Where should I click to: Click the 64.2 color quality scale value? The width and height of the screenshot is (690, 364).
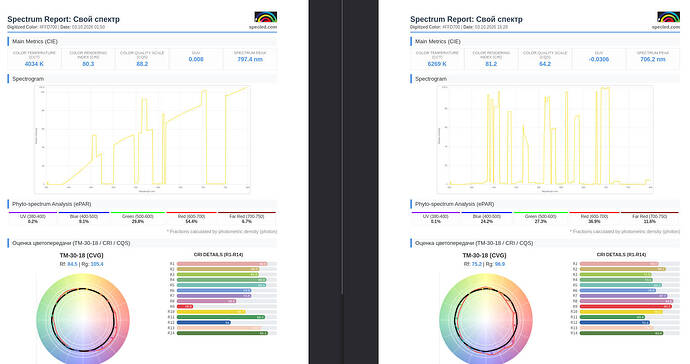tap(545, 64)
